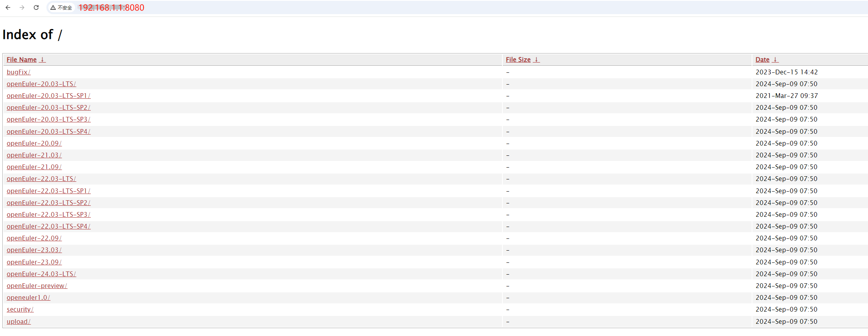
Task: Navigate into openEuler-22.03-LTS-SP4 folder
Action: tap(48, 226)
